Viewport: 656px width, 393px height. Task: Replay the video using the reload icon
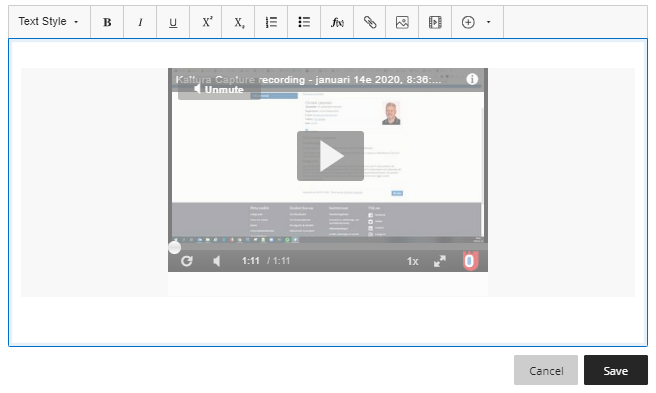187,261
